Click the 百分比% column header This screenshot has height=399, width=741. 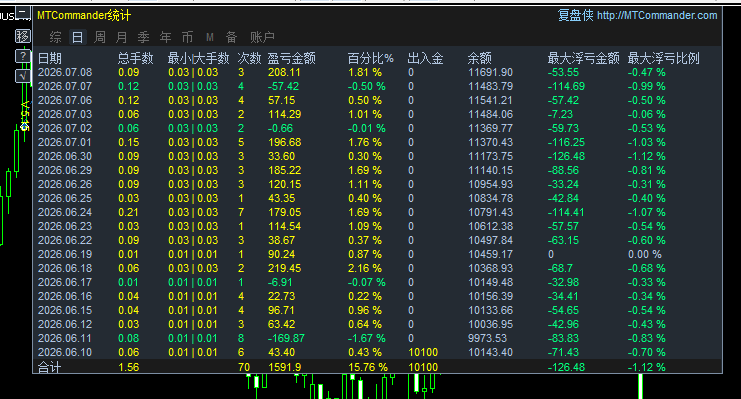(370, 59)
